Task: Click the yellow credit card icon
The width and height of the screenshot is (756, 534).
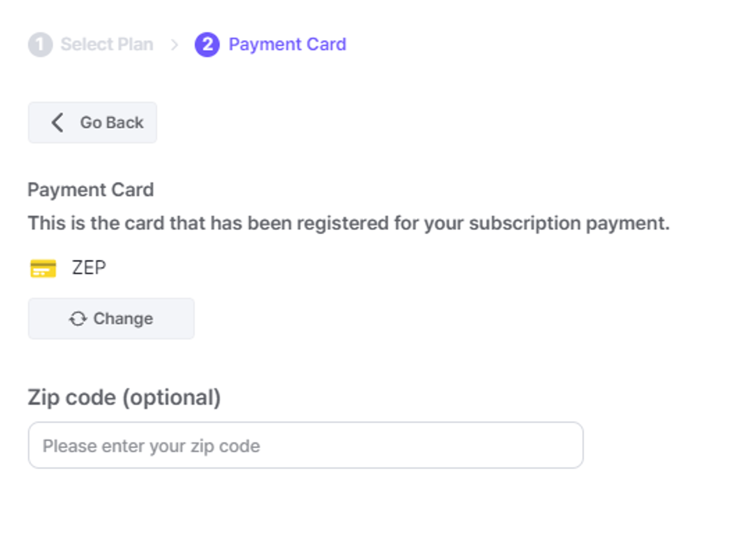Action: (x=43, y=268)
